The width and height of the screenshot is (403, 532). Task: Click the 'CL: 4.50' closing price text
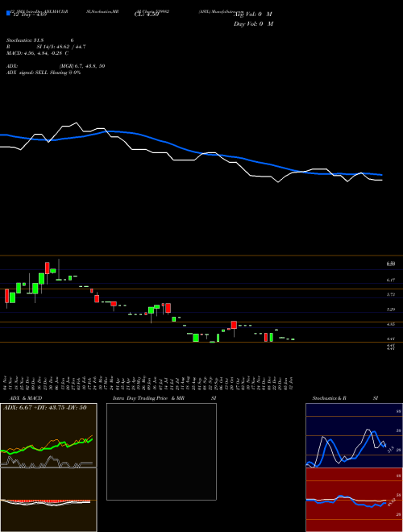146,15
